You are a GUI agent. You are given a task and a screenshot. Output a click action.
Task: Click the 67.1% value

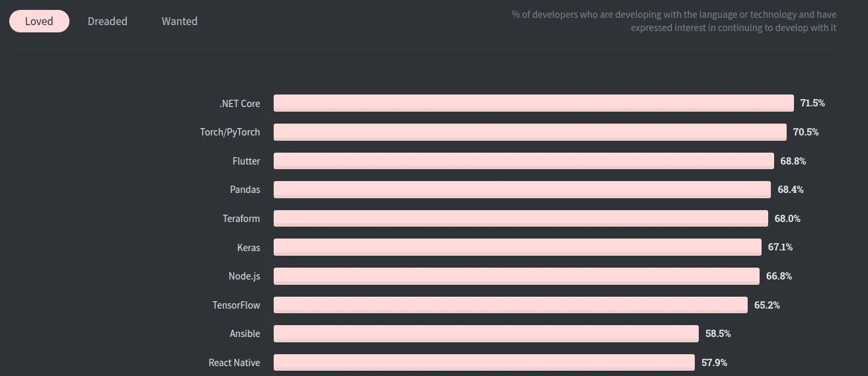click(780, 247)
